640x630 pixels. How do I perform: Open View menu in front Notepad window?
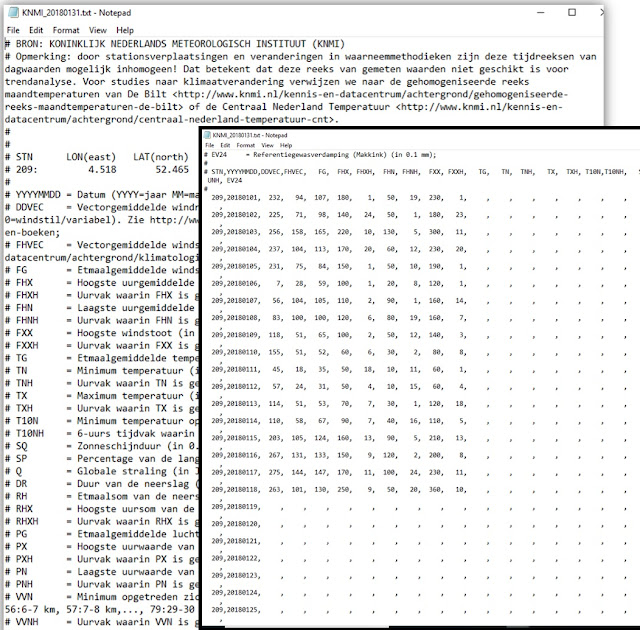[x=267, y=145]
